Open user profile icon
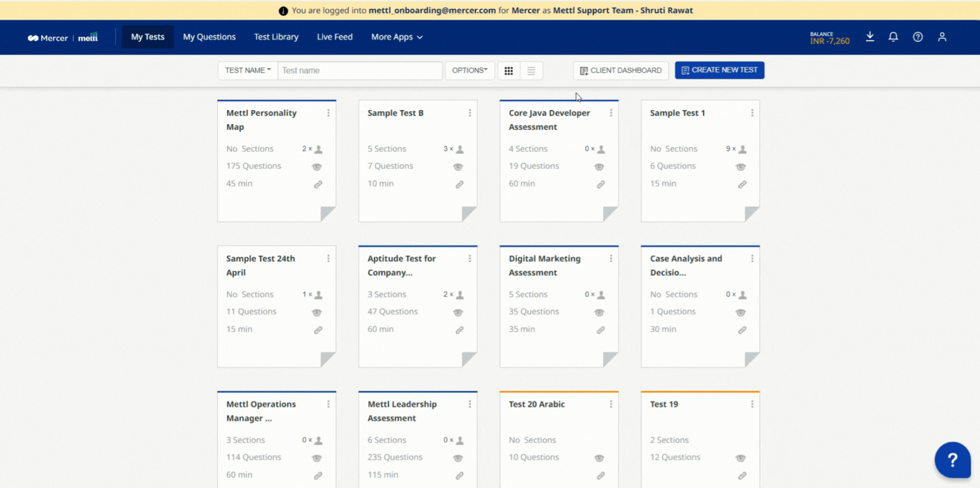 tap(942, 37)
